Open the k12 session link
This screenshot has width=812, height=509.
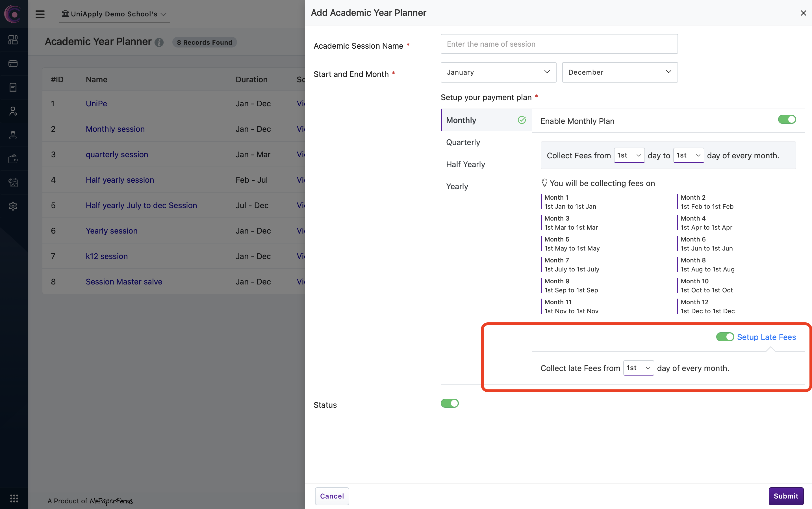107,256
